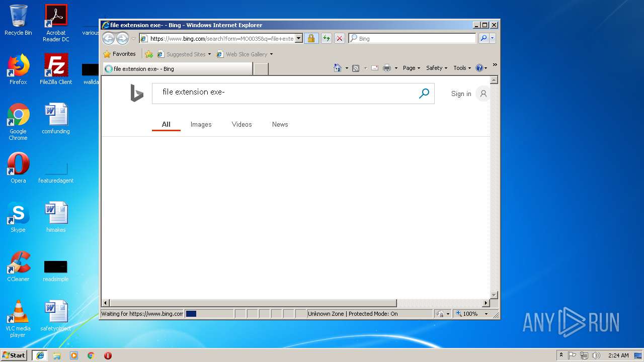Click the Read Mail icon

click(375, 68)
